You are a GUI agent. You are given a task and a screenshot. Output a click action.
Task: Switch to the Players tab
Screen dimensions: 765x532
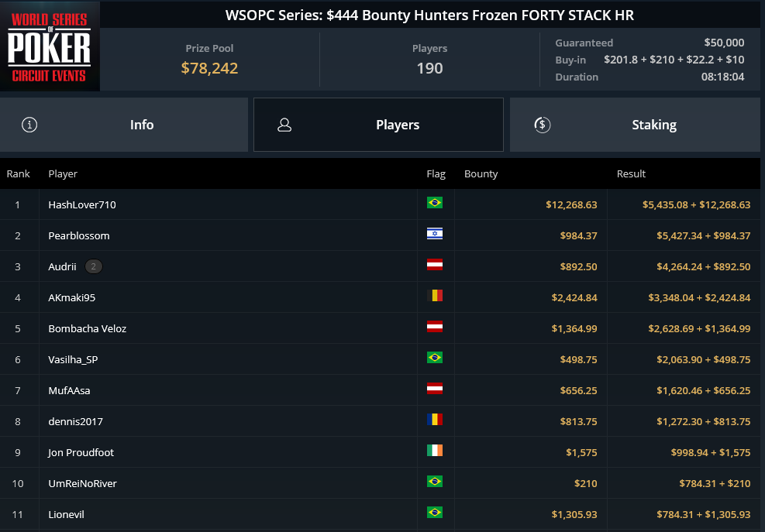[x=378, y=125]
